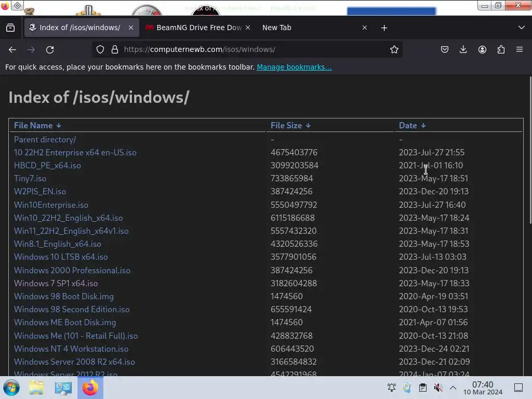Click the W2PIS_EN.iso link

[39, 191]
